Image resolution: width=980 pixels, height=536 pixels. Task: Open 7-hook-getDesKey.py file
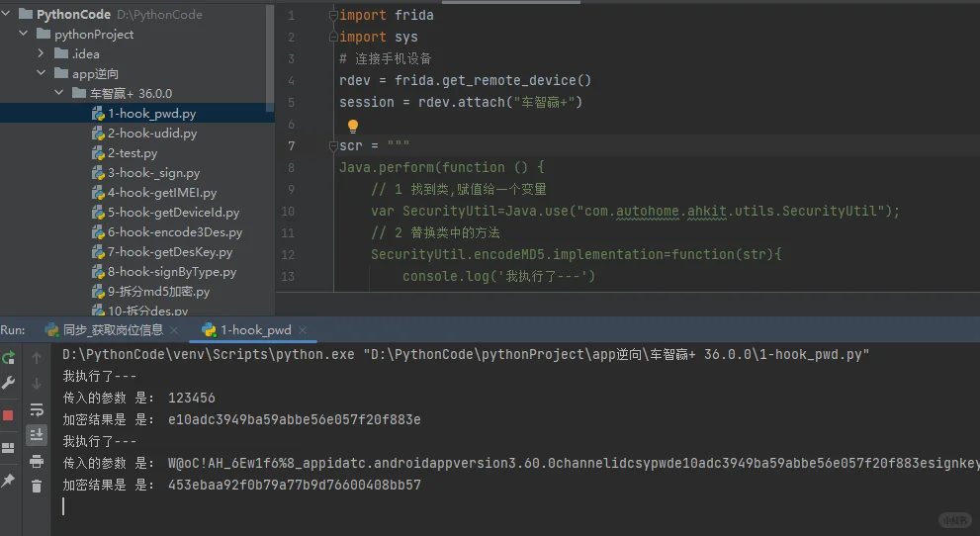coord(170,252)
